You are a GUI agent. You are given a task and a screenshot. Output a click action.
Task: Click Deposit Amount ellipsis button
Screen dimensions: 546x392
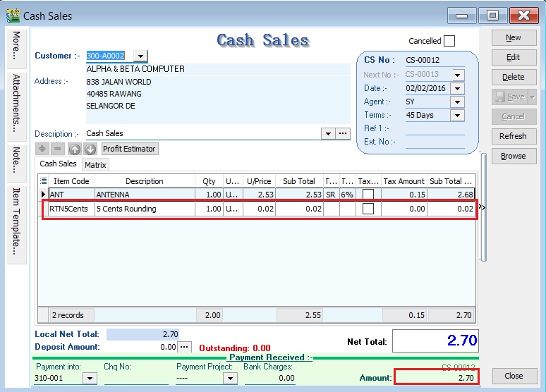point(185,347)
